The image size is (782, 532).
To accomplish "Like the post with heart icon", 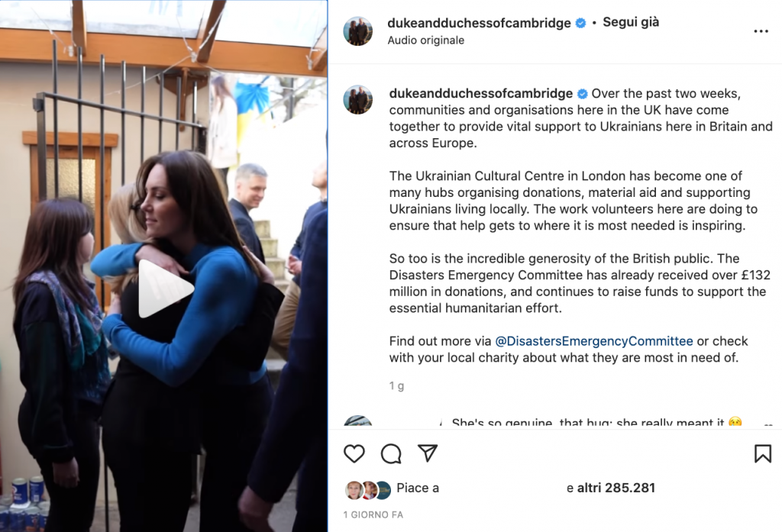I will (x=354, y=453).
